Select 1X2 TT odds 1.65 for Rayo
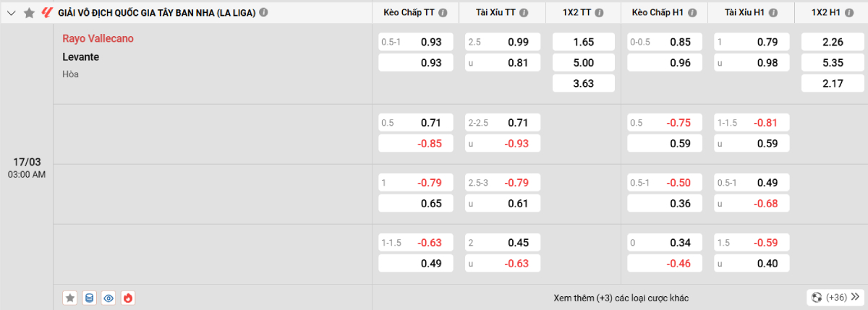The image size is (868, 310). coord(583,42)
